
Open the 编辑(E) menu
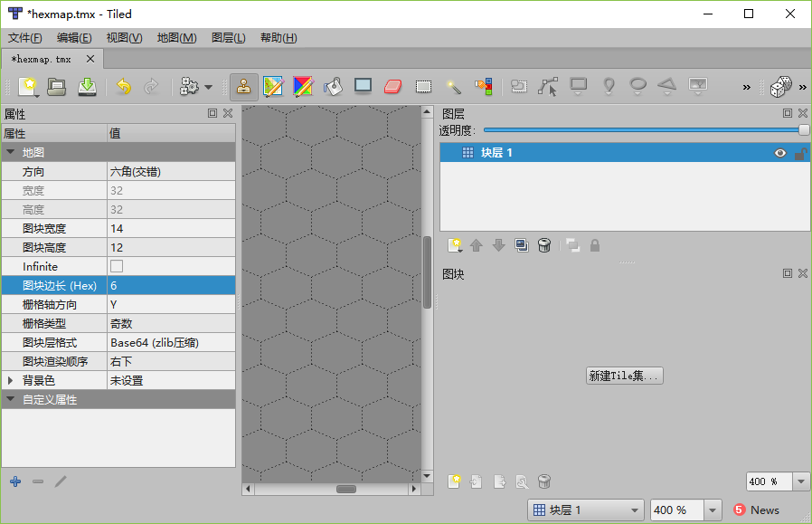[x=74, y=38]
